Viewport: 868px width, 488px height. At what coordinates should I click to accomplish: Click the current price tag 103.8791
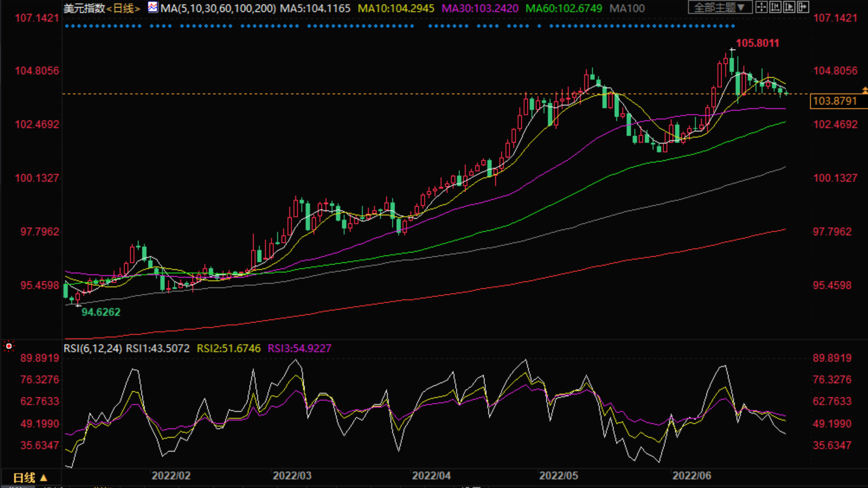click(x=835, y=101)
